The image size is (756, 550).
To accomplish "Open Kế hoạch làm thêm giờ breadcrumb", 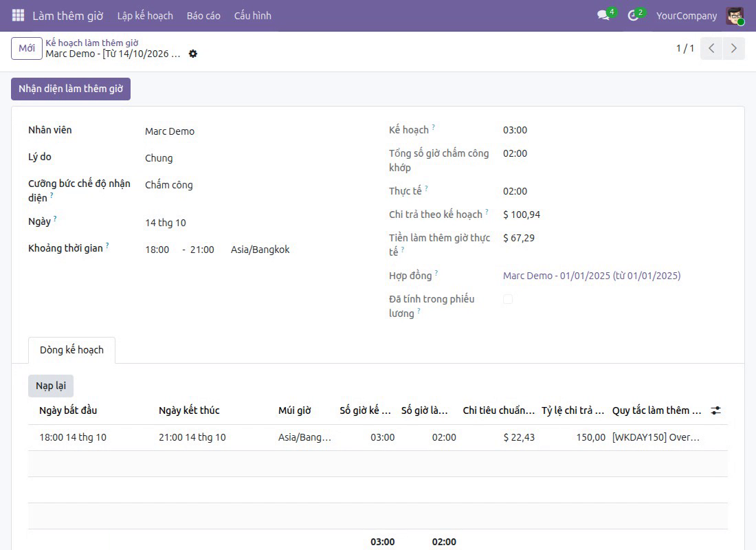I will [92, 43].
